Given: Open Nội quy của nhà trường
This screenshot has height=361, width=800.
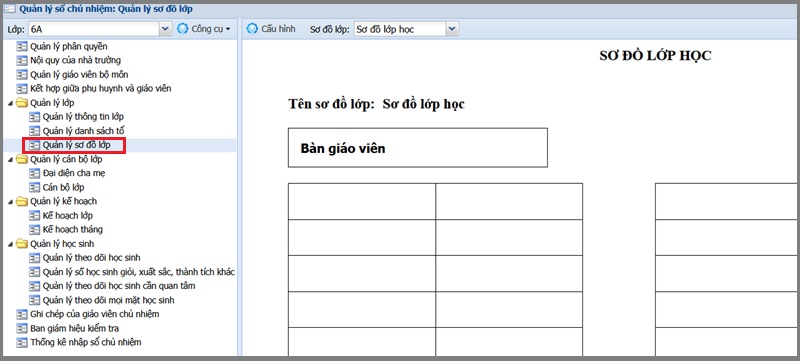Looking at the screenshot, I should click(76, 60).
